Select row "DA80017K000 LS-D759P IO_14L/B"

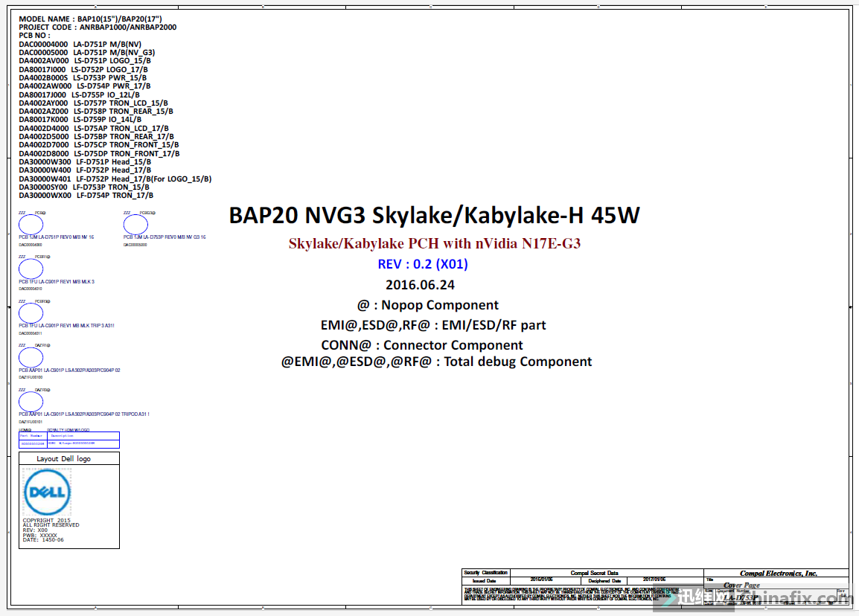pyautogui.click(x=80, y=119)
